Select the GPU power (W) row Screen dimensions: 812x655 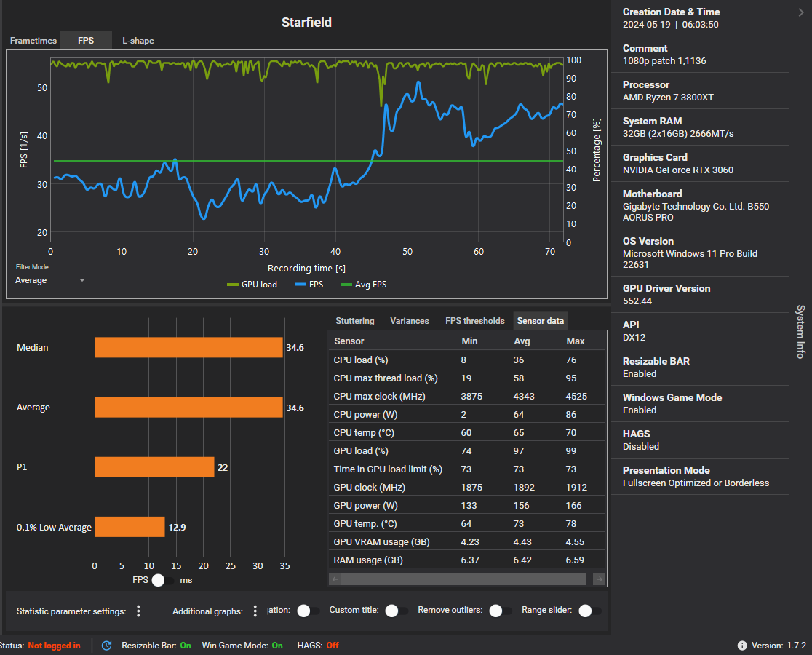pos(466,505)
